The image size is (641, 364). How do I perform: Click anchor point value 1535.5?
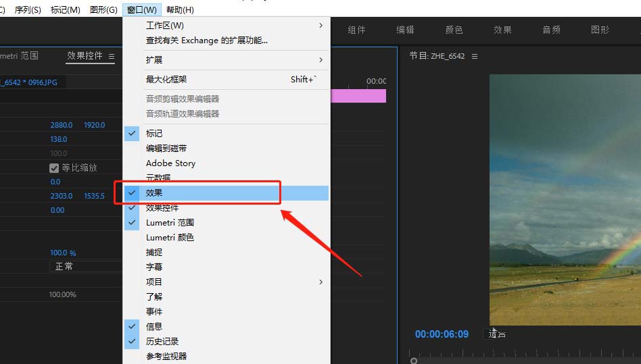(94, 196)
